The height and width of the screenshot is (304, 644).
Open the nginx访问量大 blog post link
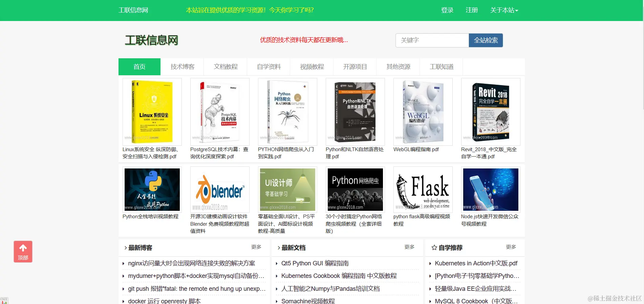192,263
